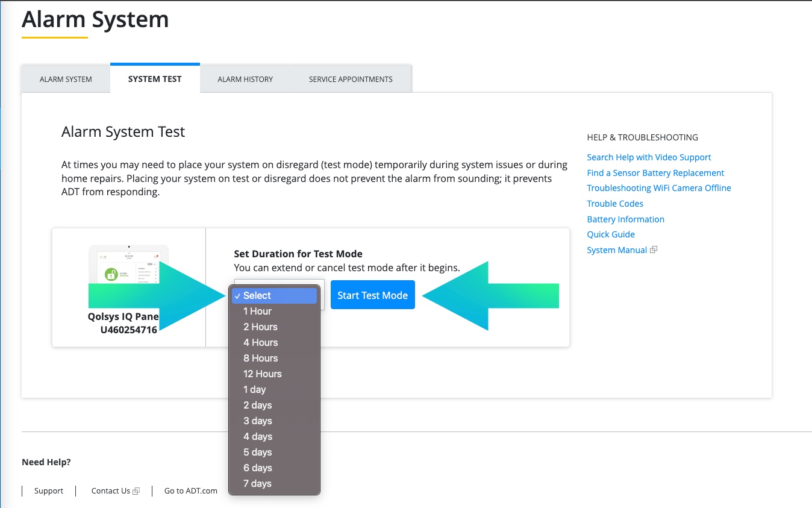Open the Support footer link
Screen dimensions: 812x508
[49, 491]
